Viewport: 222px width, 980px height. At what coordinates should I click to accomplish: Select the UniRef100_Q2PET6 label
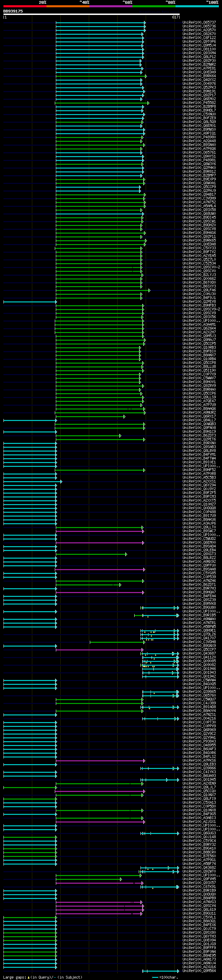click(199, 439)
